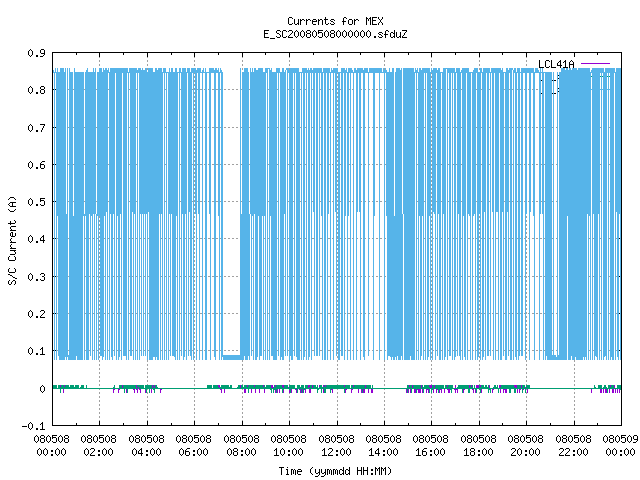This screenshot has height=480, width=640.
Task: Click the "080509" date tick label
Action: pos(620,439)
